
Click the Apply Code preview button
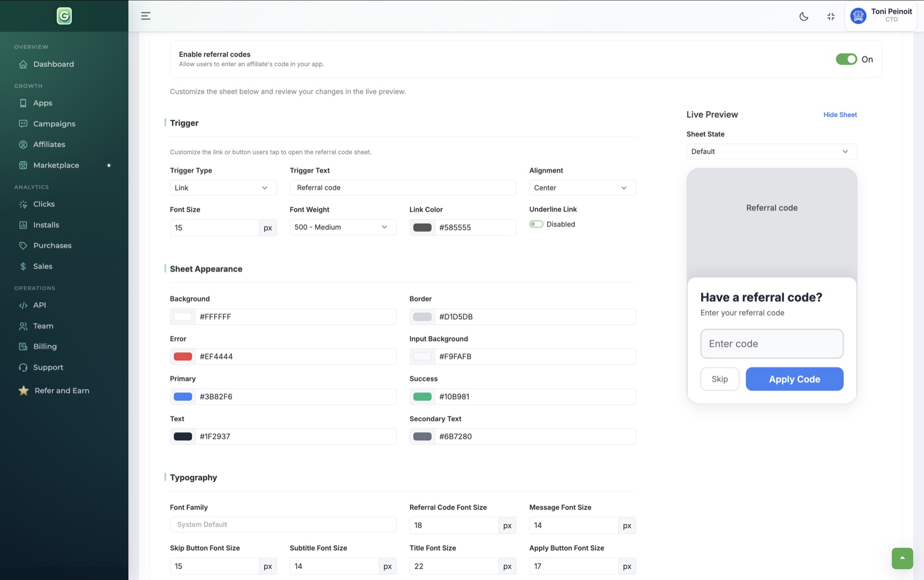pyautogui.click(x=795, y=379)
